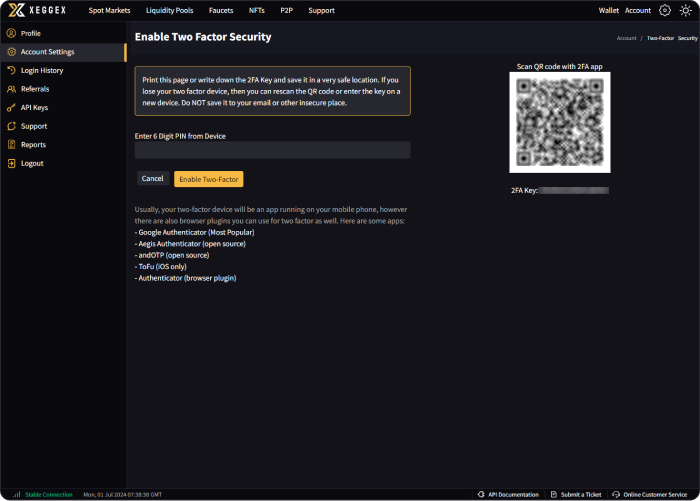Click Aegis Authenticator (open source) text

pyautogui.click(x=190, y=244)
